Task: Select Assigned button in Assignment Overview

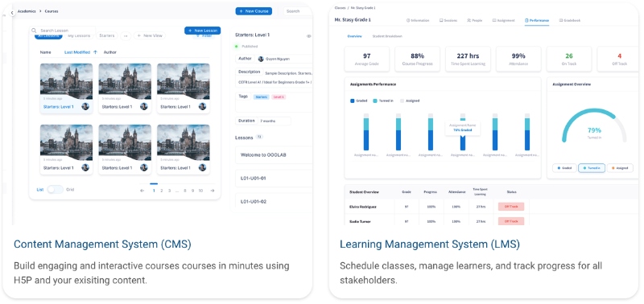Action: point(620,168)
